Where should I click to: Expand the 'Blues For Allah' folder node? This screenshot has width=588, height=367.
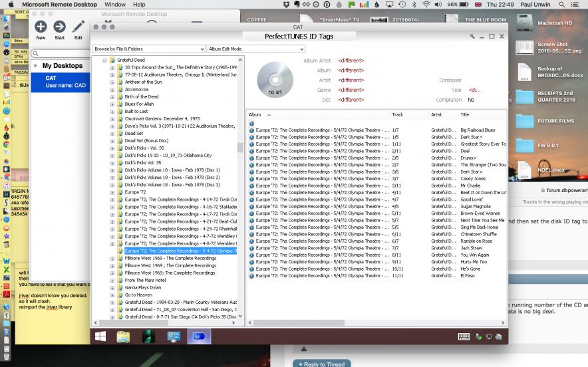pos(112,104)
